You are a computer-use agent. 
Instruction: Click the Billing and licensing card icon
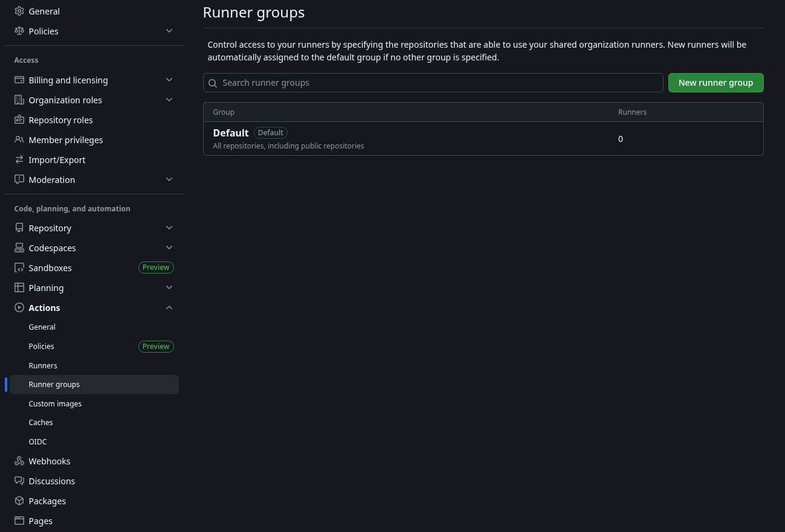[x=19, y=80]
